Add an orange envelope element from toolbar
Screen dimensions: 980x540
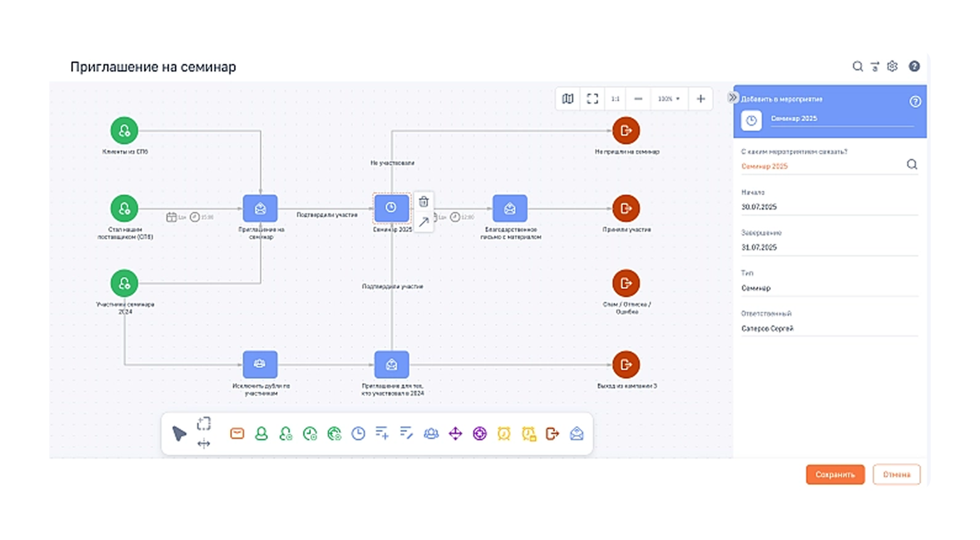click(x=237, y=434)
